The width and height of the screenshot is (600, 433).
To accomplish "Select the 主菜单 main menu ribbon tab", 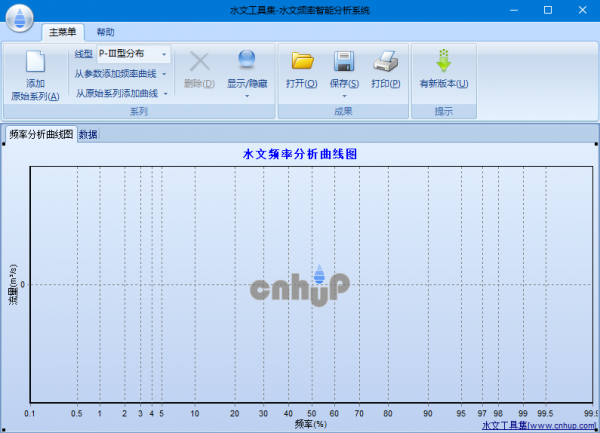I will pos(62,32).
